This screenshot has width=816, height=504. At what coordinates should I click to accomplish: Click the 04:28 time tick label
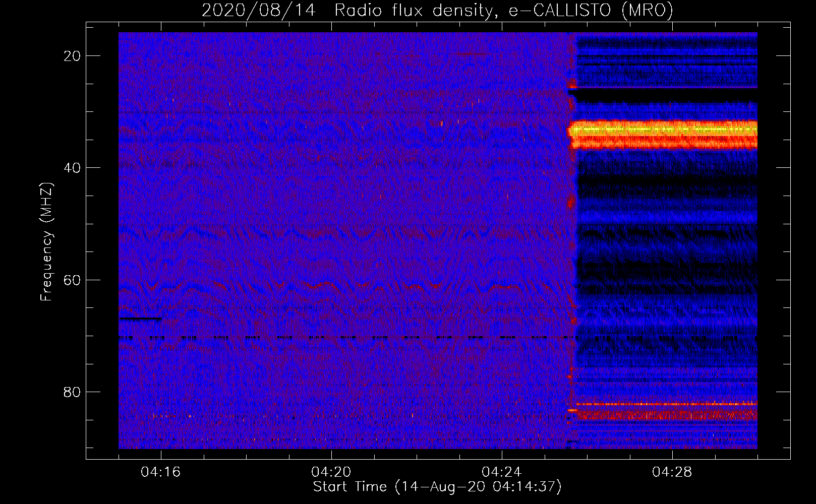pos(672,472)
